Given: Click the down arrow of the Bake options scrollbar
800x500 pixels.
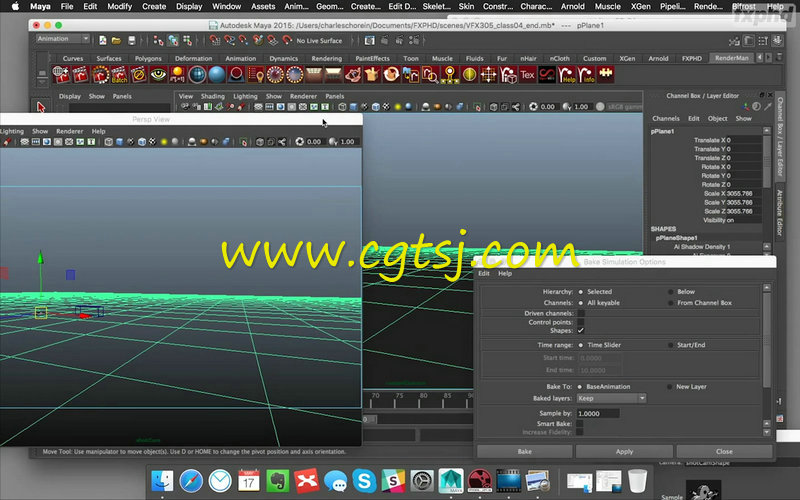Looking at the screenshot, I should (x=766, y=432).
